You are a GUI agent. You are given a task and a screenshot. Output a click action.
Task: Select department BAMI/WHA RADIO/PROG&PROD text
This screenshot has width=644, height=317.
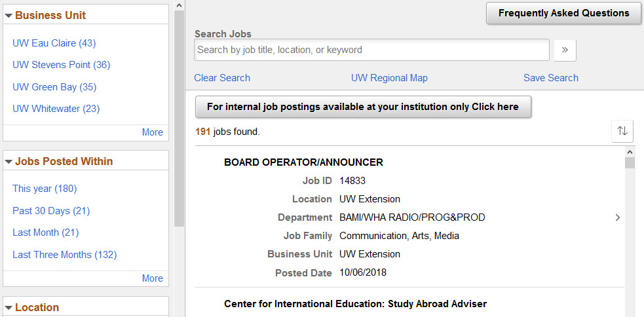pos(412,217)
